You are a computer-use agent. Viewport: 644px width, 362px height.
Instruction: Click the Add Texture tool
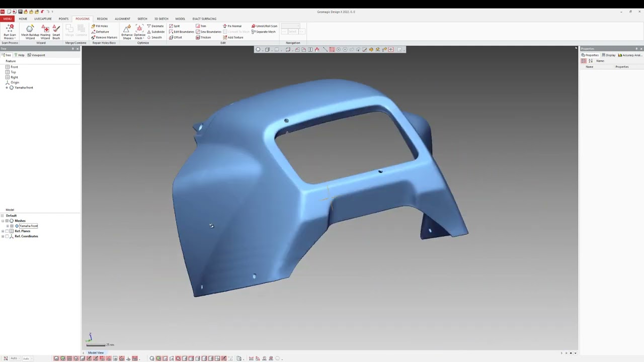tap(233, 37)
